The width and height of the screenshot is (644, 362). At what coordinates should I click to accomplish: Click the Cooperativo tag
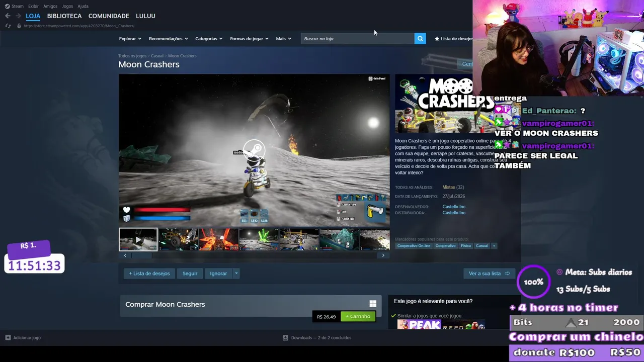[x=445, y=246]
